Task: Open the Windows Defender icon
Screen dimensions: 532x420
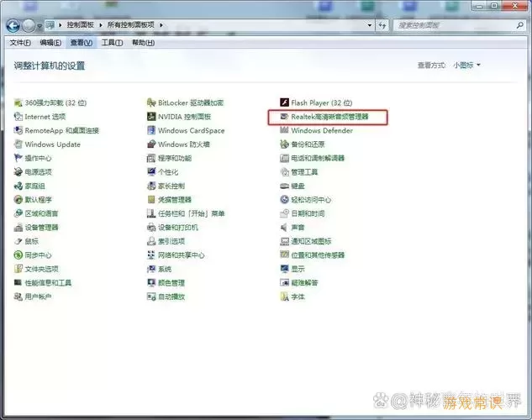Action: (284, 130)
